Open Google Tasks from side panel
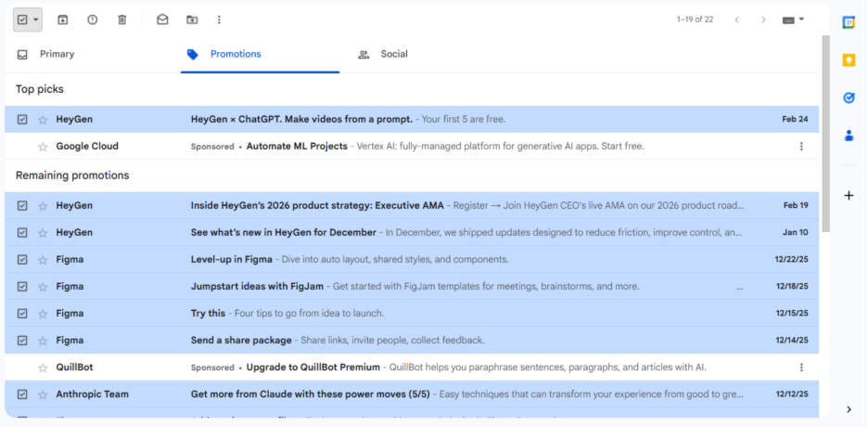This screenshot has height=427, width=868. click(848, 97)
